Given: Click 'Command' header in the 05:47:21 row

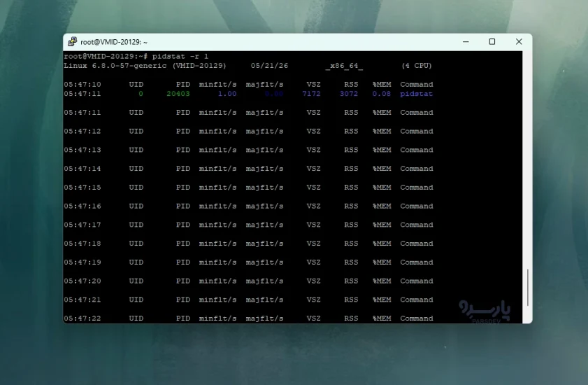Looking at the screenshot, I should tap(416, 300).
